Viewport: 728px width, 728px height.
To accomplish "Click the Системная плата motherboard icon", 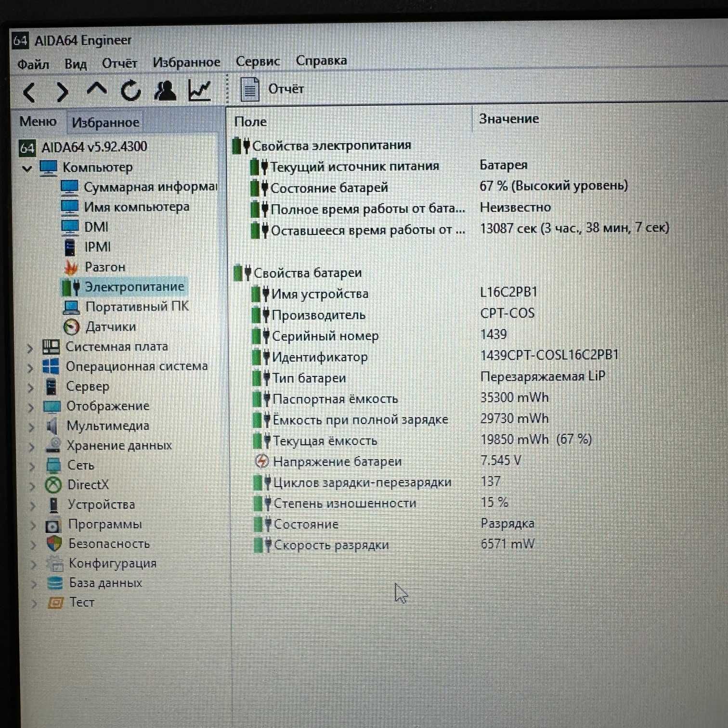I will click(51, 347).
